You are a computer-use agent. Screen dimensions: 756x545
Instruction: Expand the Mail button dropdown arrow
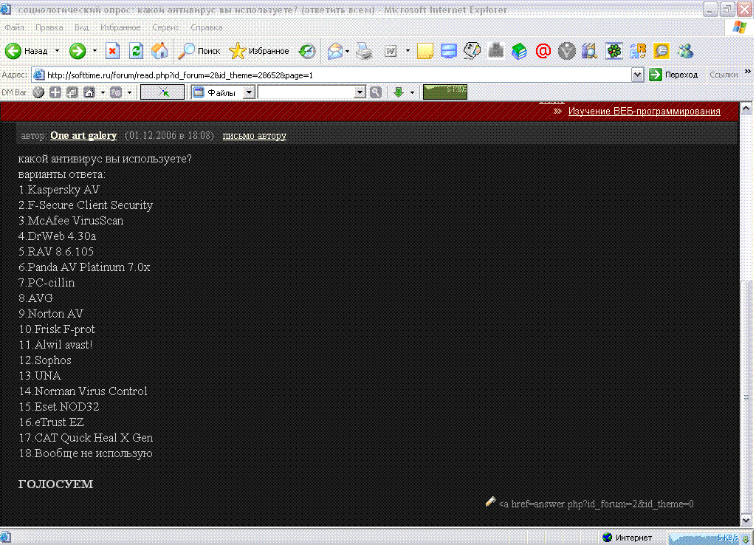pos(347,51)
